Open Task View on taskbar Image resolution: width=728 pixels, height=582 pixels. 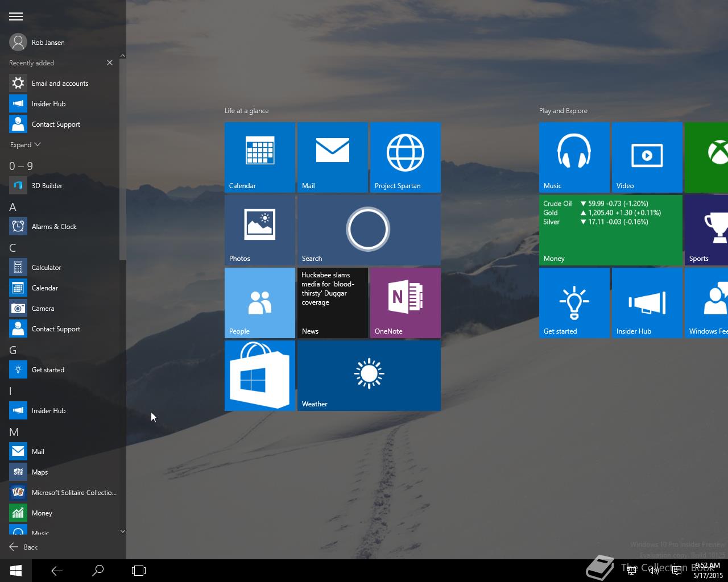click(139, 571)
